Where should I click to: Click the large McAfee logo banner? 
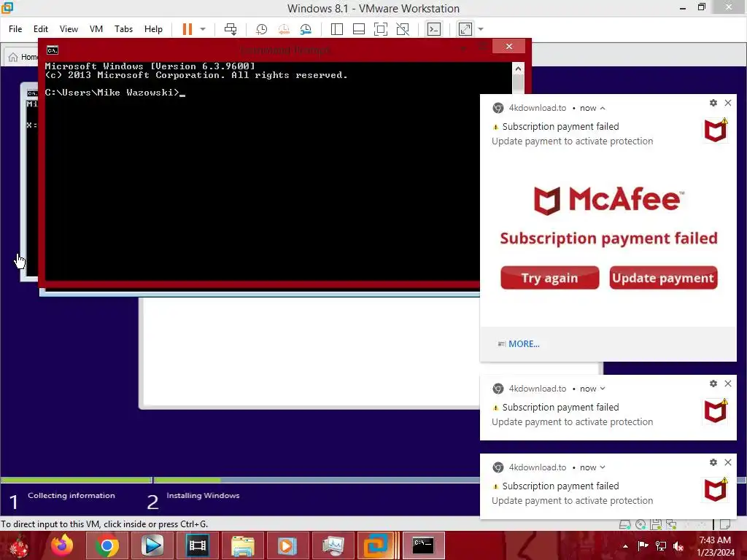tap(608, 200)
